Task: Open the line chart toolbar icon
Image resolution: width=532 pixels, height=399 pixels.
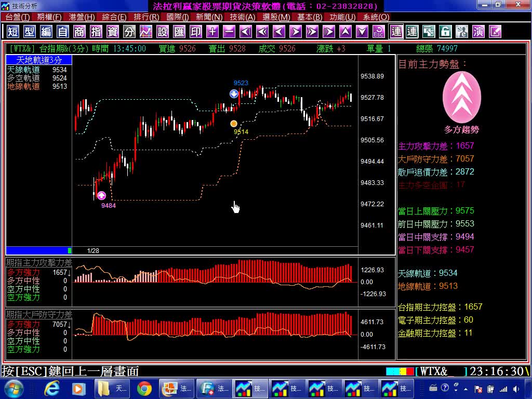Action: click(146, 32)
